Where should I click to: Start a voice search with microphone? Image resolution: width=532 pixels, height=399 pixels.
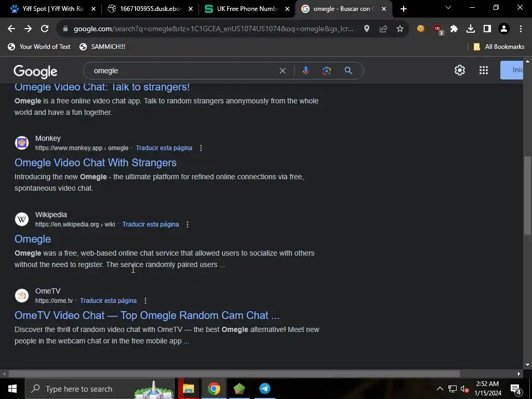305,71
